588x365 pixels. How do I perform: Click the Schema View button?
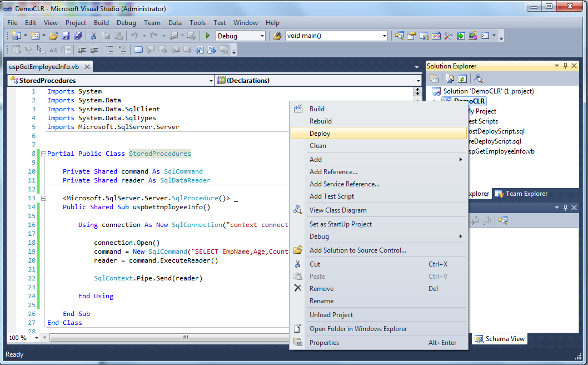pyautogui.click(x=499, y=338)
